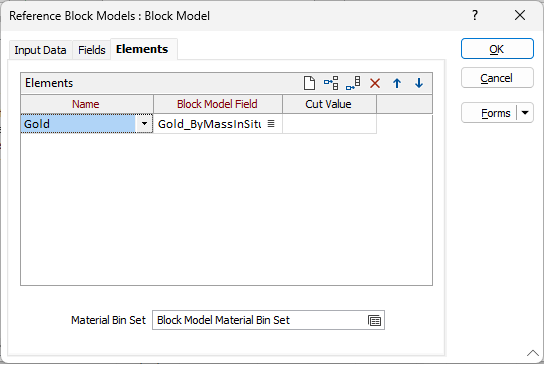547x366 pixels.
Task: Confirm the dialog with OK
Action: (497, 49)
